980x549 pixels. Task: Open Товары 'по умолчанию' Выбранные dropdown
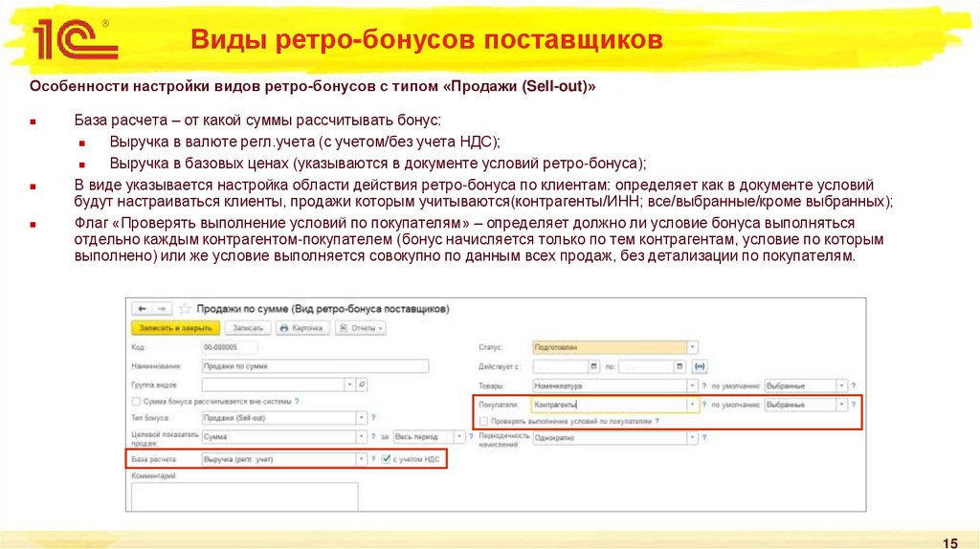tap(842, 386)
